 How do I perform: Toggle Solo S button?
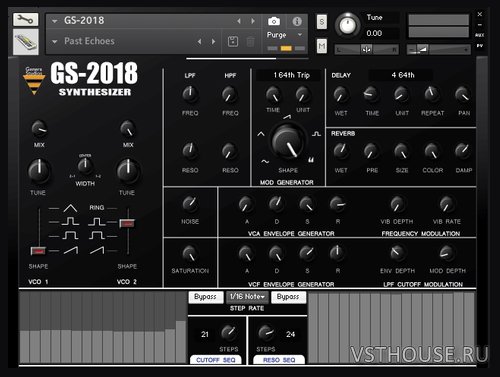tap(322, 22)
